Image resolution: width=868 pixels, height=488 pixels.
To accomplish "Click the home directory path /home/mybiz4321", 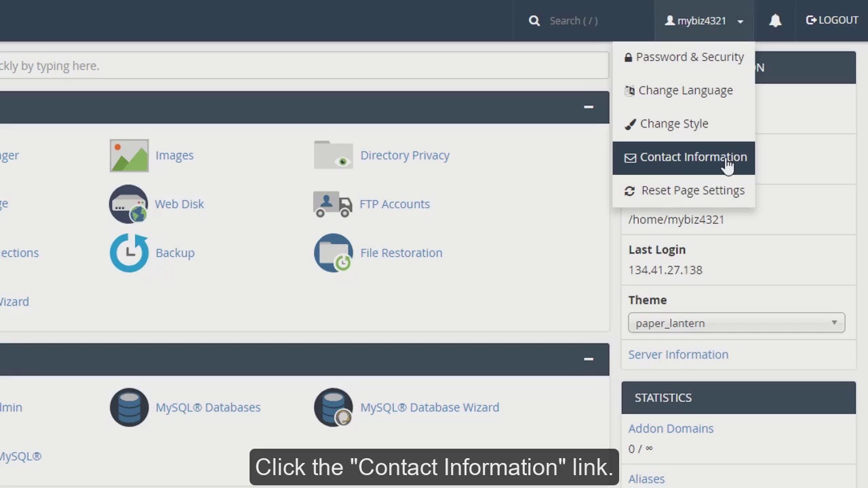I will tap(676, 220).
